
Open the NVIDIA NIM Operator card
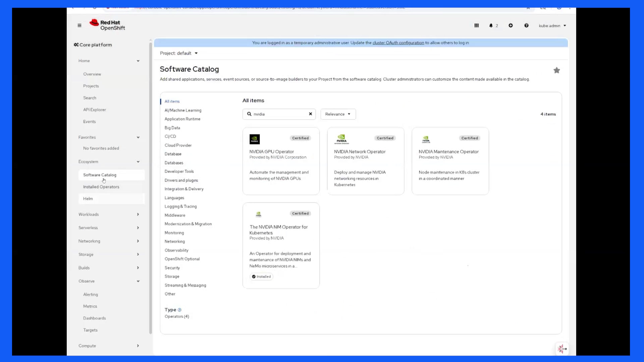pos(281,245)
